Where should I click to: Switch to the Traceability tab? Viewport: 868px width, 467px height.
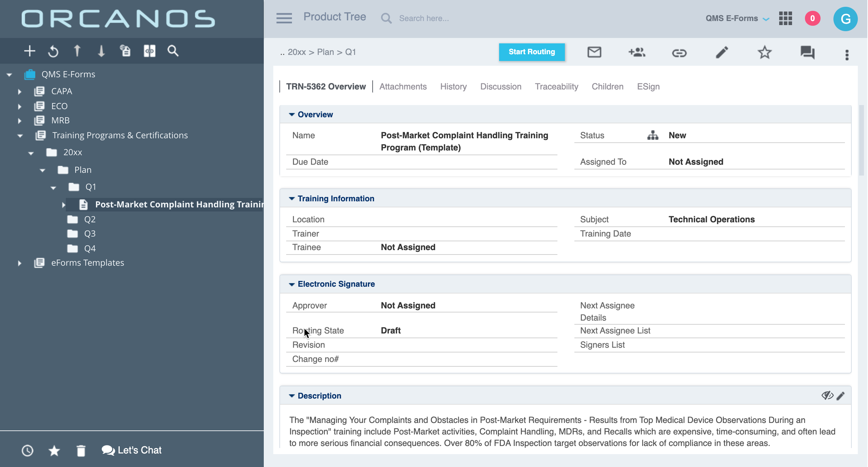(556, 86)
